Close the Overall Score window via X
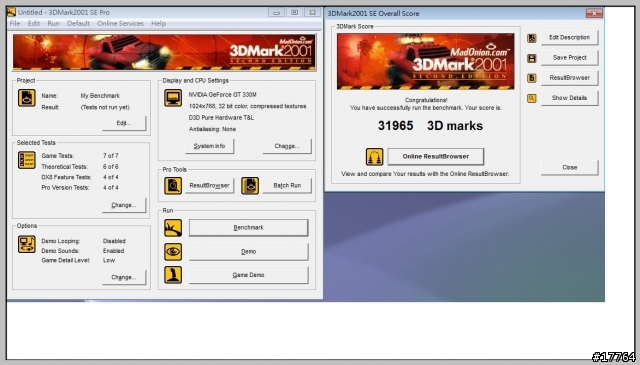Image resolution: width=640 pixels, height=365 pixels. click(x=594, y=13)
